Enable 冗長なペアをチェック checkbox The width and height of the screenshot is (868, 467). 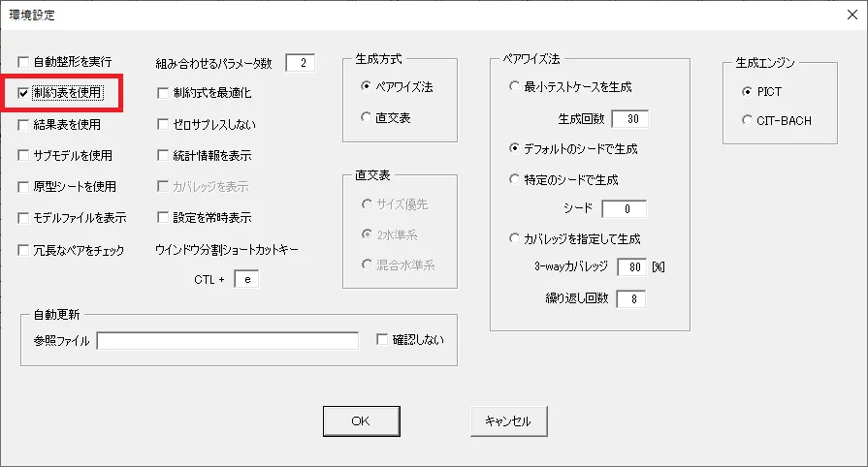(x=23, y=250)
